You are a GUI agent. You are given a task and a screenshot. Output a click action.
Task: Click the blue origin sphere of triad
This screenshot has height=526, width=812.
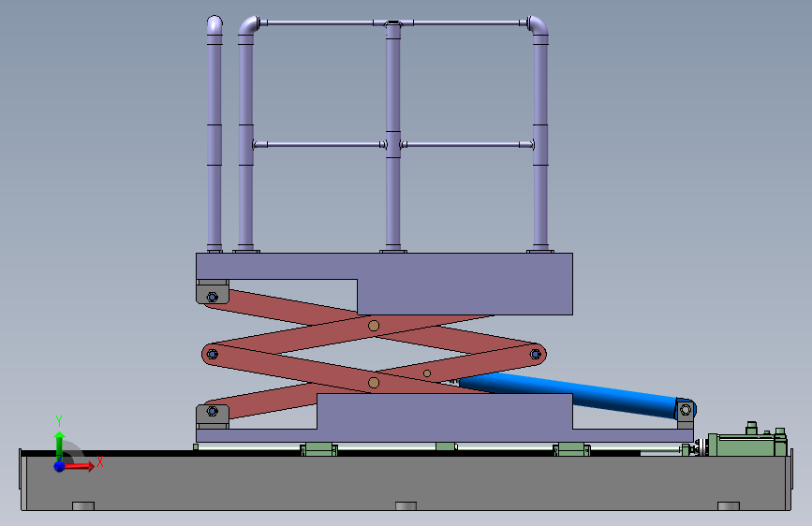(60, 466)
